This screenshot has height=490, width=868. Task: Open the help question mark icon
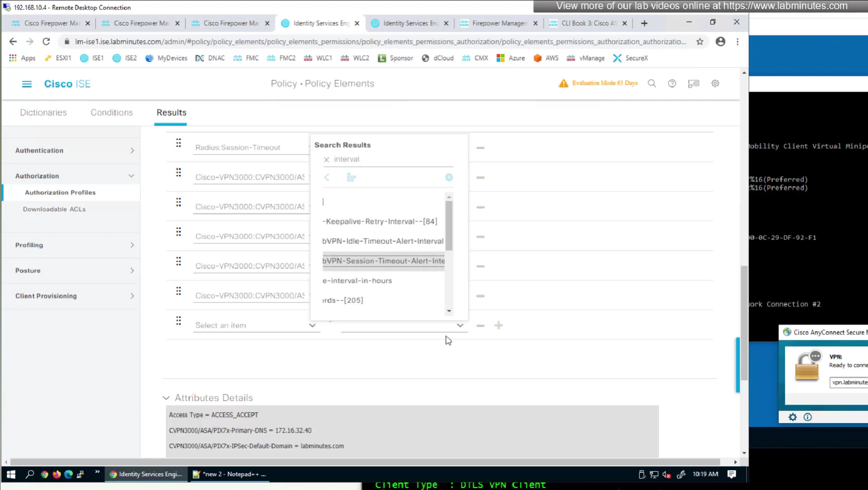(672, 83)
